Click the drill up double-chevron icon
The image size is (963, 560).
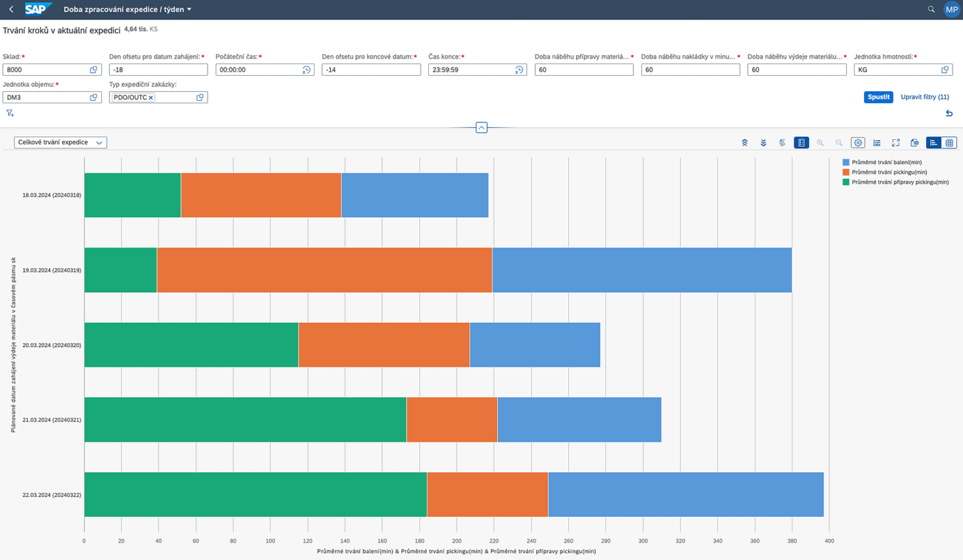745,143
